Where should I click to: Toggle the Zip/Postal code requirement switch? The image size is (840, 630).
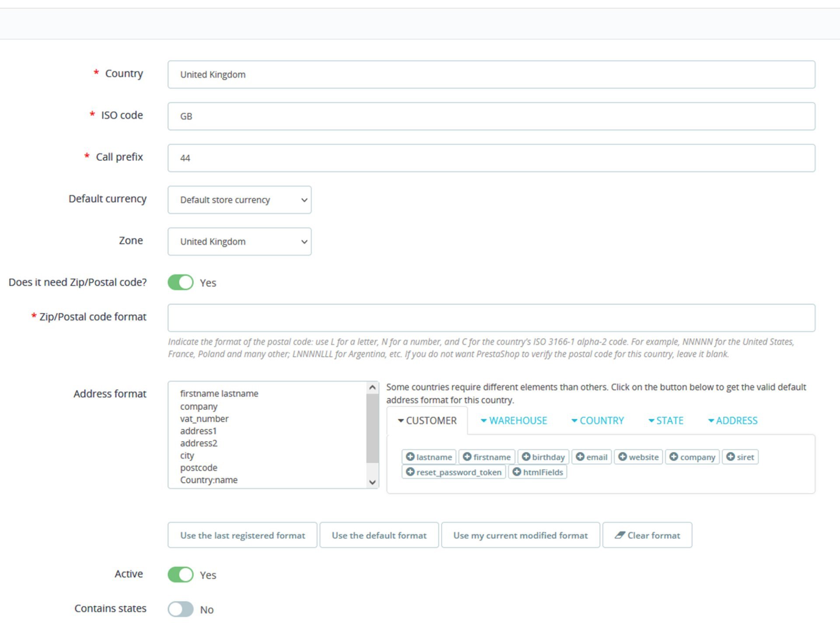point(180,282)
